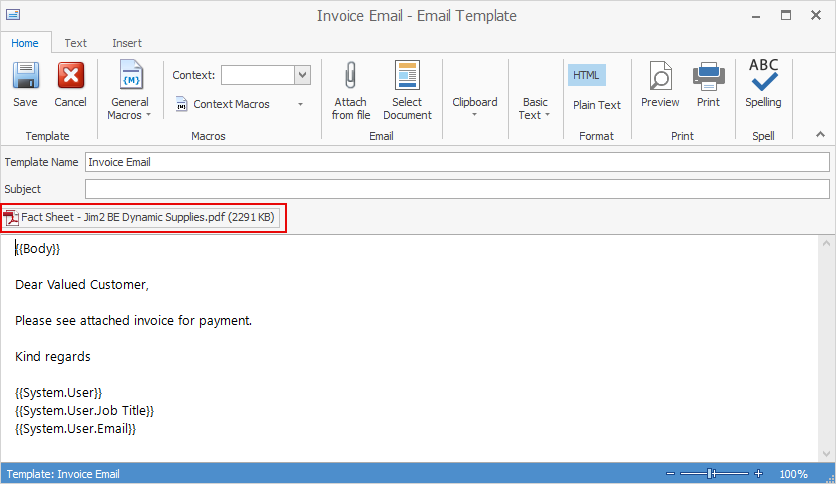This screenshot has width=836, height=484.
Task: Click the zoom slider handle
Action: coord(711,473)
